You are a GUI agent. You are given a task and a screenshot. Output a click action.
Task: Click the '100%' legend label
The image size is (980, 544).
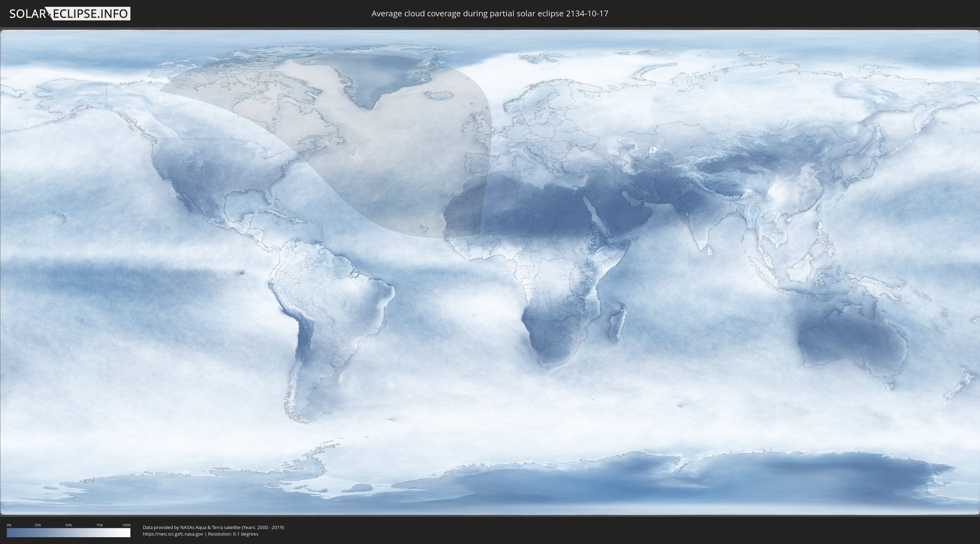point(126,525)
